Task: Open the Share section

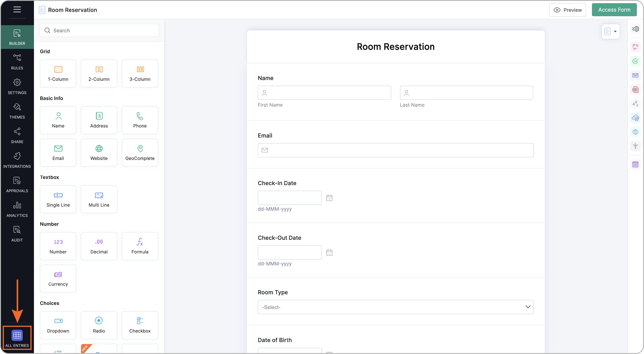Action: 17,135
